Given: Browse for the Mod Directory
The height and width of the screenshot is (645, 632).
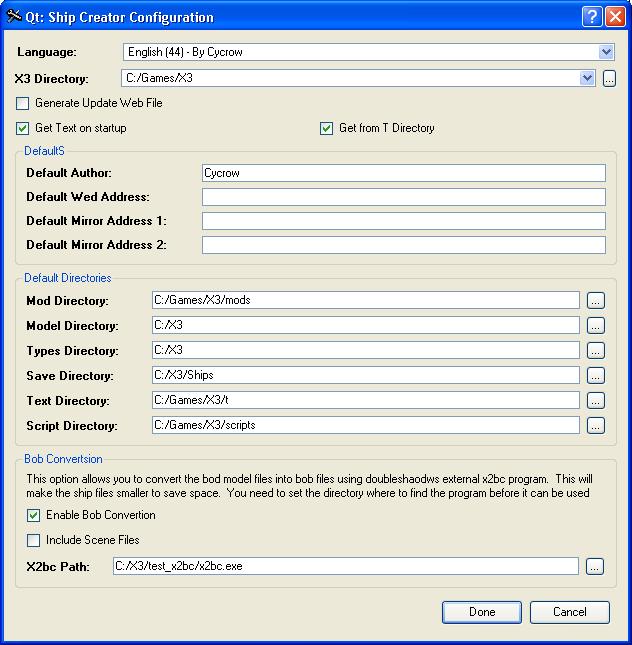Looking at the screenshot, I should pyautogui.click(x=595, y=301).
